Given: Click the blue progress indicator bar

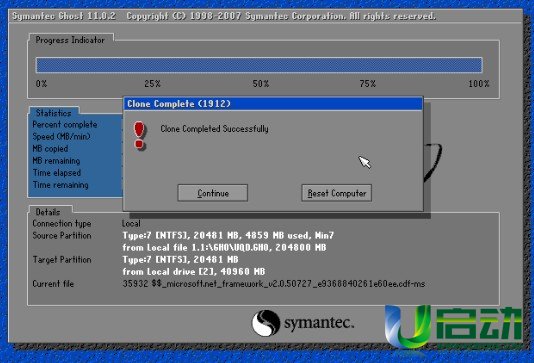Looking at the screenshot, I should (x=259, y=65).
